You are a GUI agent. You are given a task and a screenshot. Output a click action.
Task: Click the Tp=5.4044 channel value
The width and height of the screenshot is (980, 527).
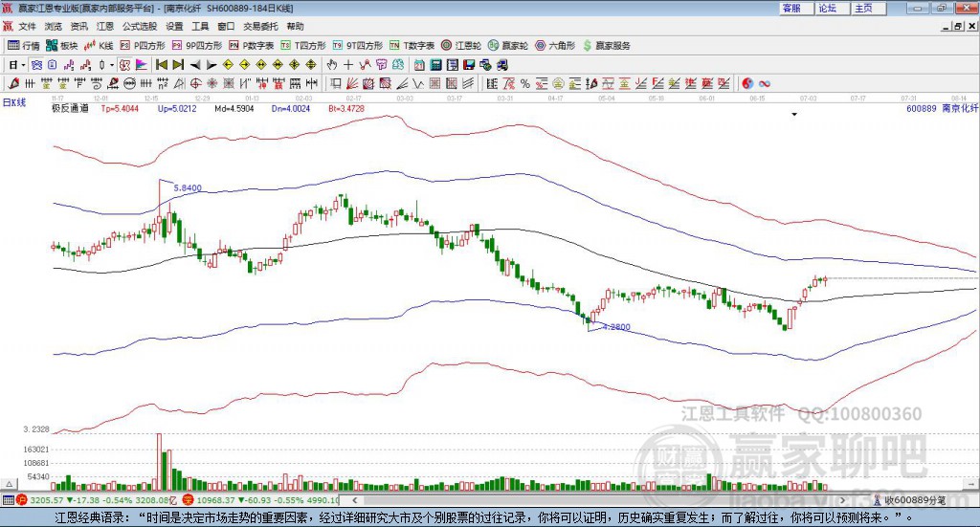click(x=120, y=108)
